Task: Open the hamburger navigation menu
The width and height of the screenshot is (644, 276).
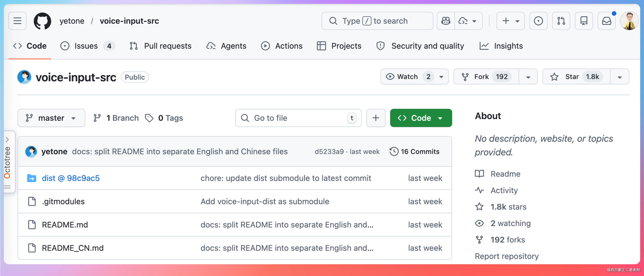Action: pyautogui.click(x=17, y=21)
